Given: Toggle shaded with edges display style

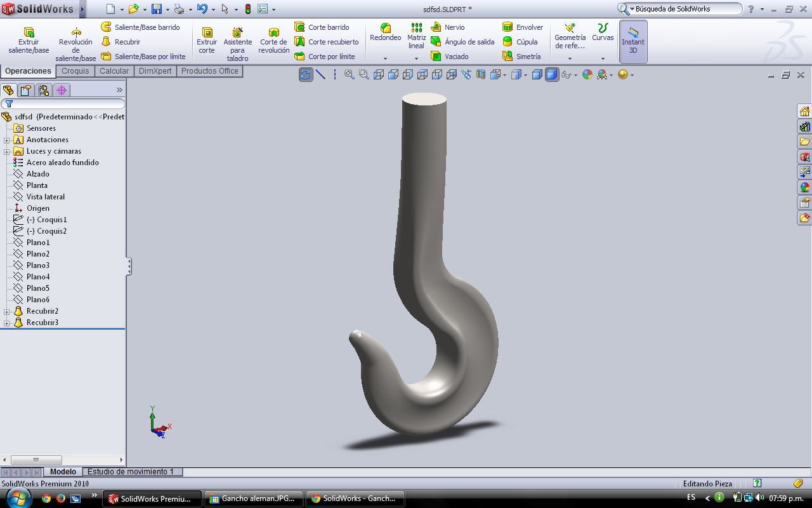Looking at the screenshot, I should [x=537, y=74].
